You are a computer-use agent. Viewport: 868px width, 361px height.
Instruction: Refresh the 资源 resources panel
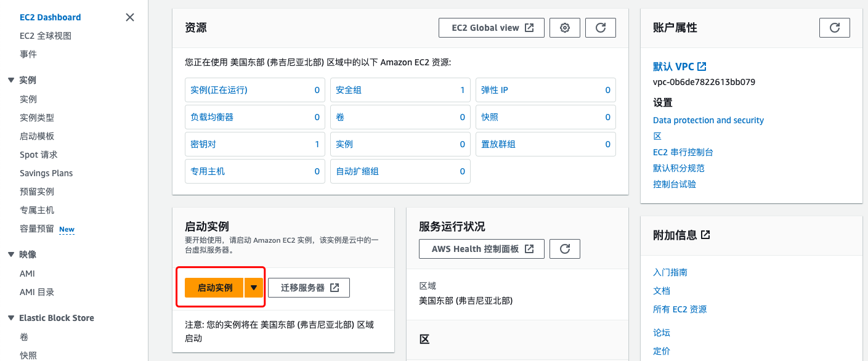pyautogui.click(x=601, y=28)
